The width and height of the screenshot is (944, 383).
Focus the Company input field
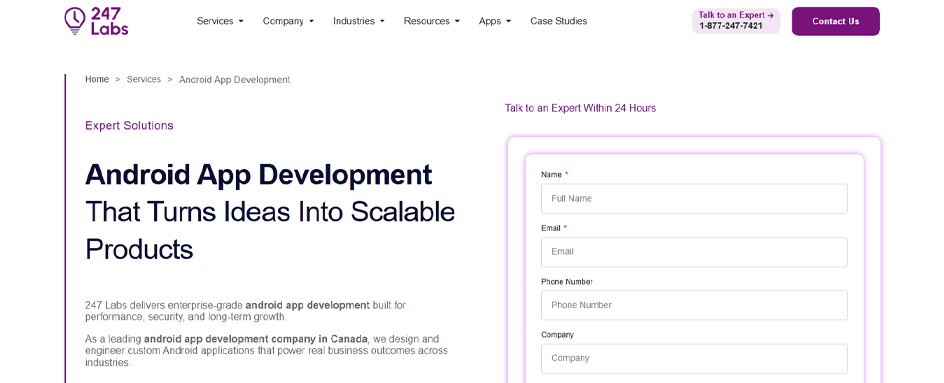tap(694, 358)
